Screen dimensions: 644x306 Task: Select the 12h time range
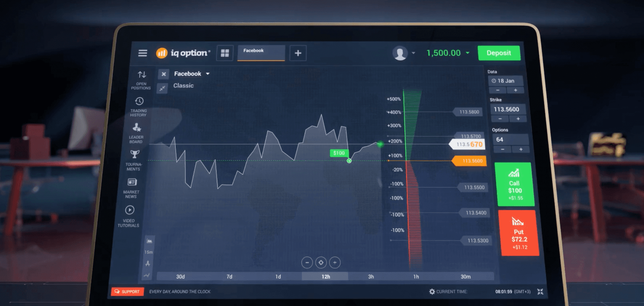click(325, 276)
